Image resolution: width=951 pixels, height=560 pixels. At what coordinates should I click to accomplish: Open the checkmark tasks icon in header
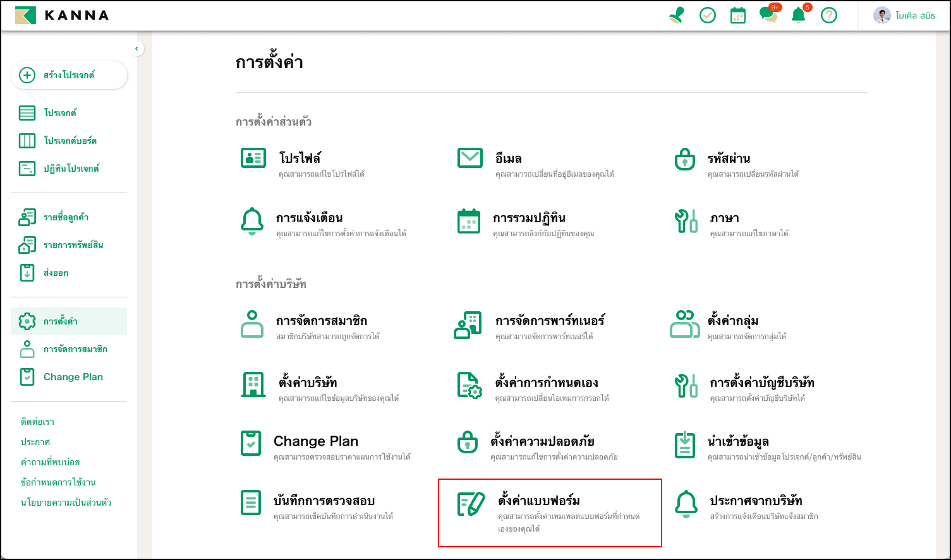pos(708,16)
